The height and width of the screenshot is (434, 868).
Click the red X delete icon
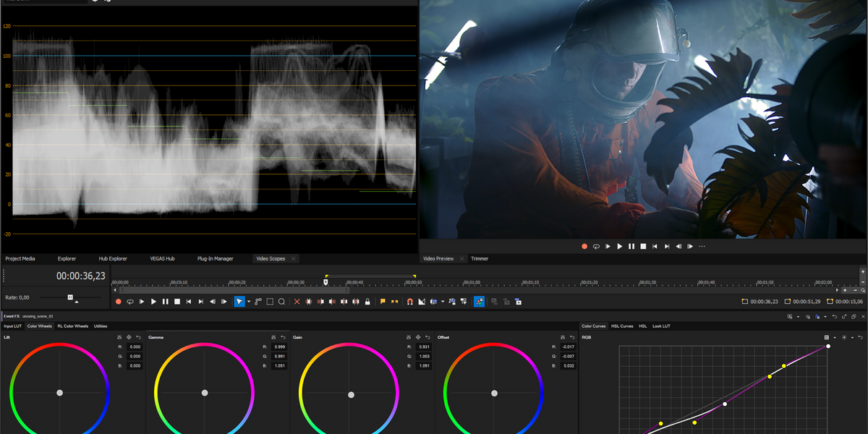click(x=298, y=302)
